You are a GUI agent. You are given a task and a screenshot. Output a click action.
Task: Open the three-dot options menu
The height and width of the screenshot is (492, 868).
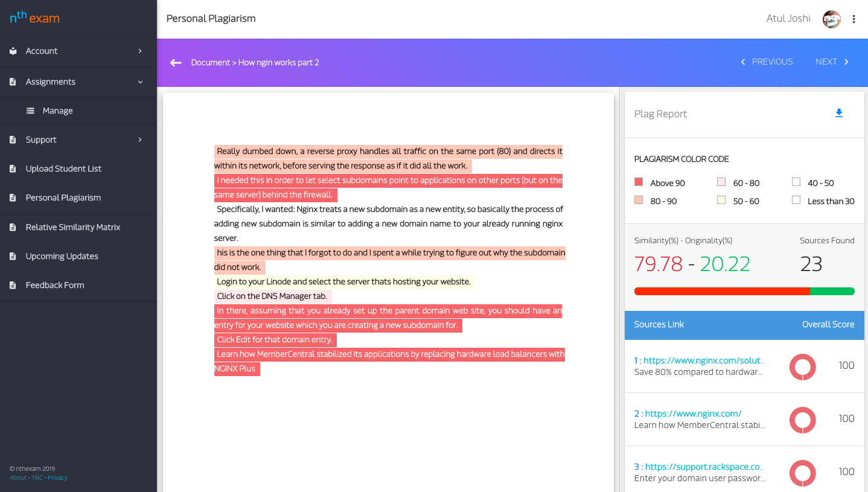pyautogui.click(x=854, y=19)
